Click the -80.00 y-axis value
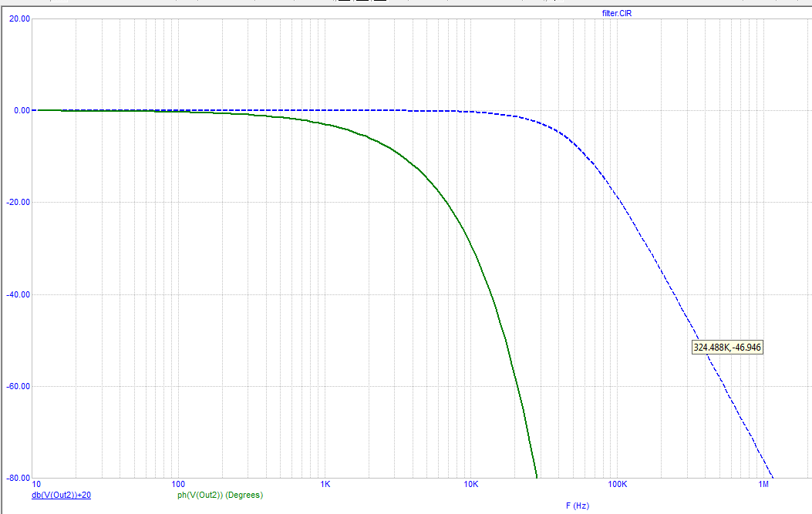Viewport: 812px width, 514px height. pyautogui.click(x=19, y=479)
